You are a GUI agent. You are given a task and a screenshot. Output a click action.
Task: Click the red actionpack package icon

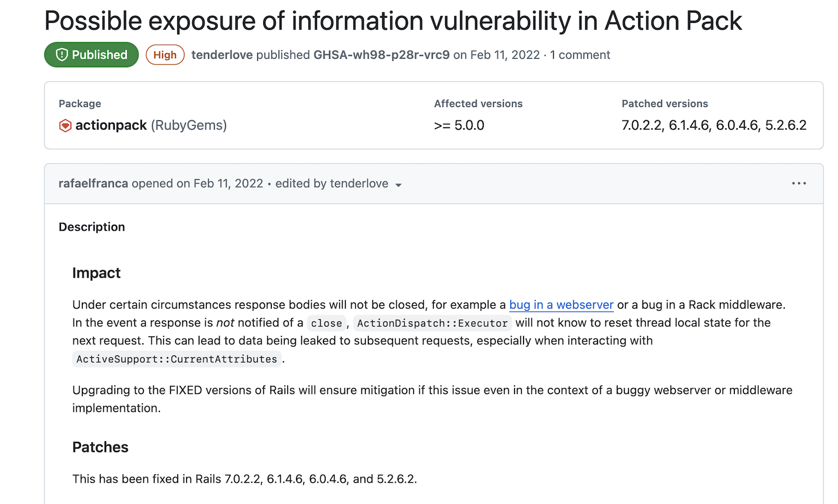click(x=65, y=125)
